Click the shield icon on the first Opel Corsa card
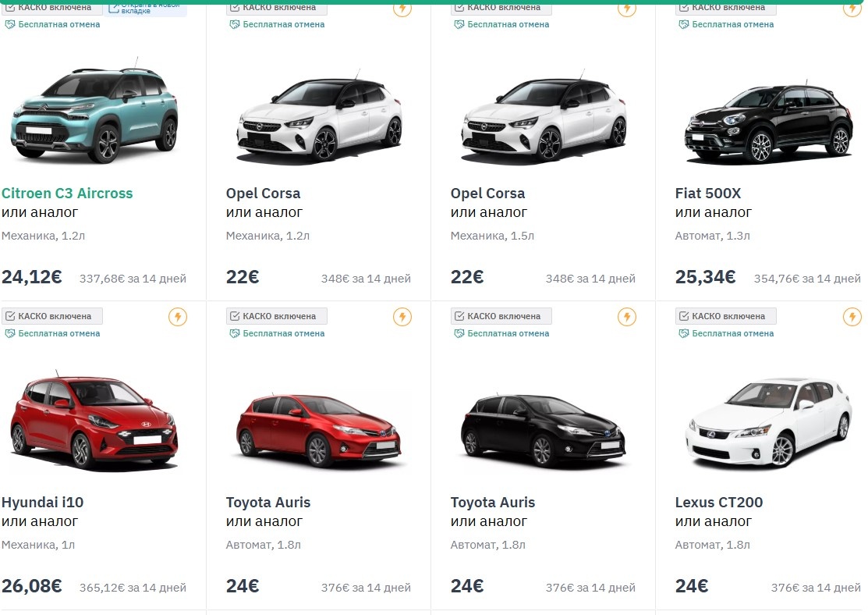Image resolution: width=868 pixels, height=615 pixels. pos(234,24)
